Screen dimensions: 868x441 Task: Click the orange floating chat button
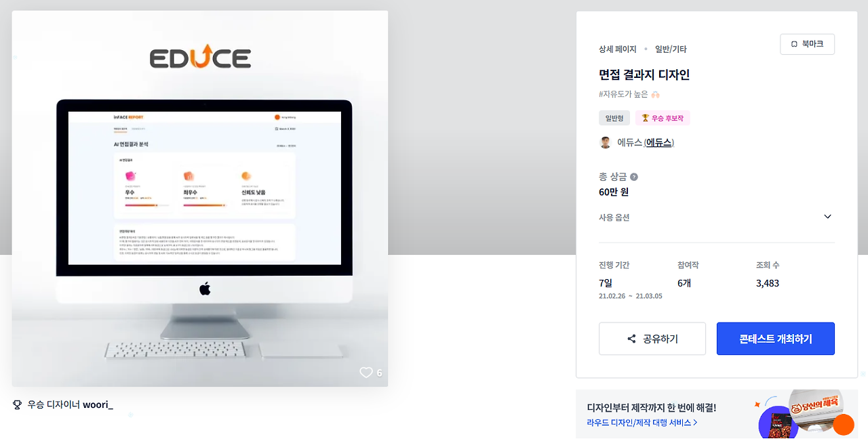pos(844,425)
